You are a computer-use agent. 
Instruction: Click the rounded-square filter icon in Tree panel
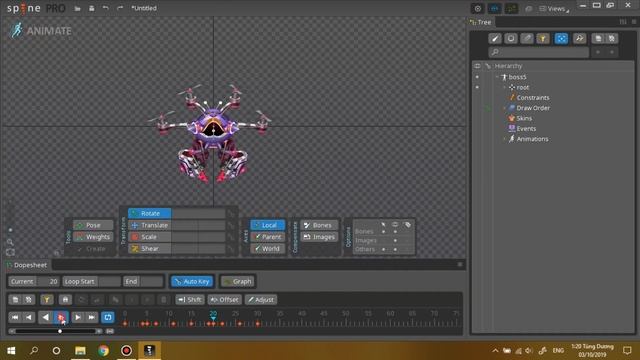(511, 38)
